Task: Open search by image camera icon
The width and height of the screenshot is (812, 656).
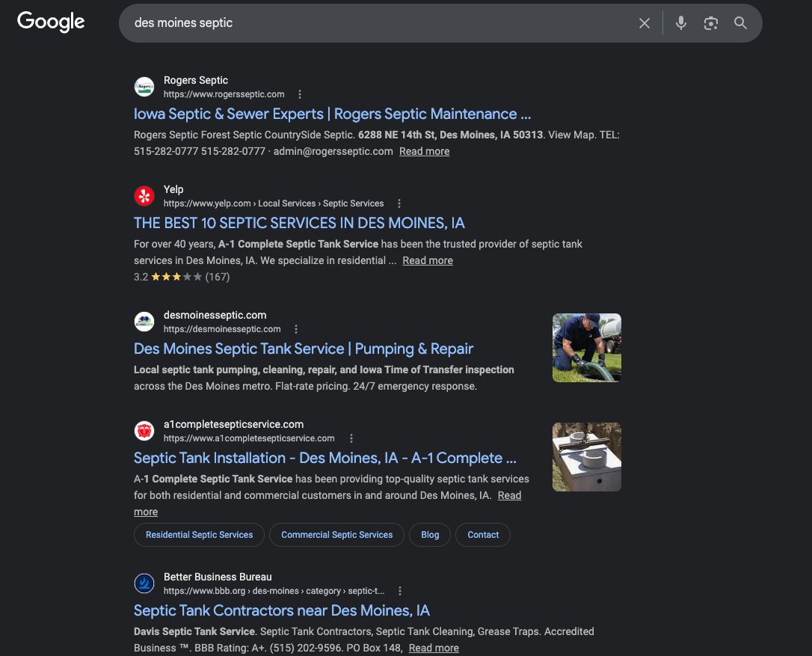Action: [710, 23]
